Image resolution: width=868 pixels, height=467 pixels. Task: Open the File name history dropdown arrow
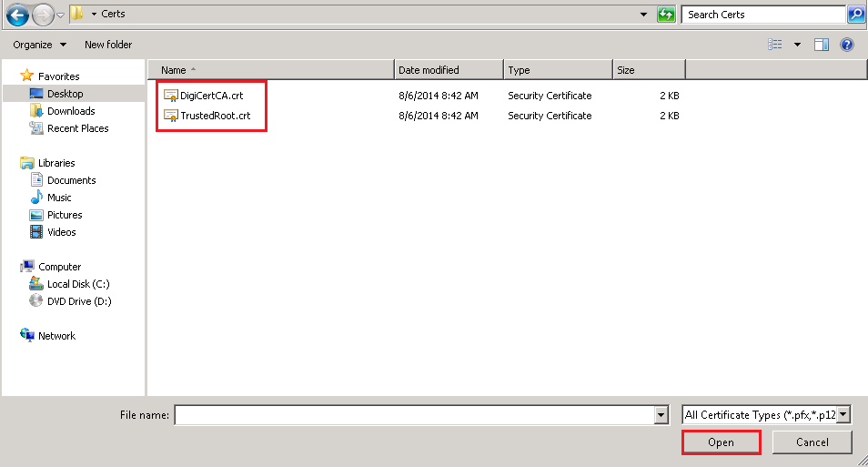coord(661,415)
